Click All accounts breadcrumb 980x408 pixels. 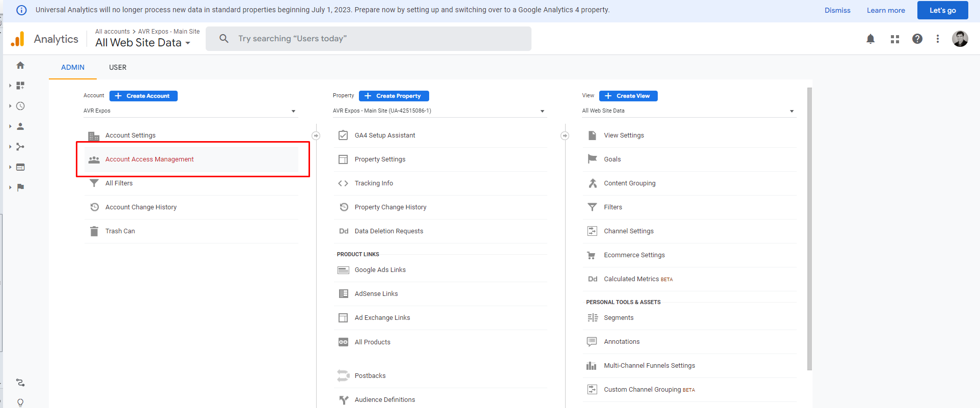tap(113, 32)
